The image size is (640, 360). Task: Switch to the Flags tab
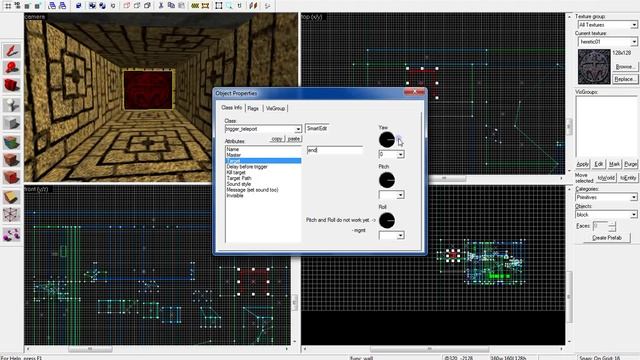[253, 109]
